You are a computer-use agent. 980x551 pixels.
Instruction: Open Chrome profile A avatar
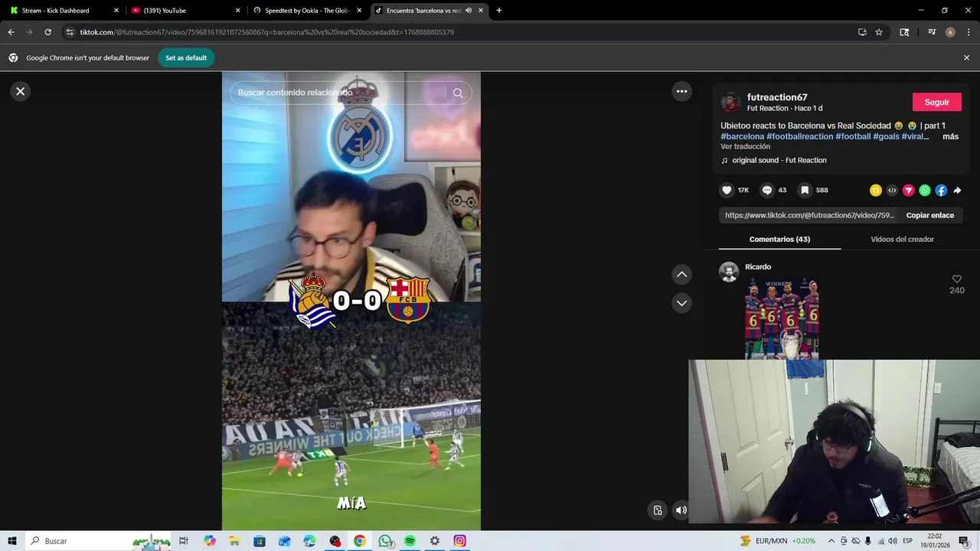[950, 32]
